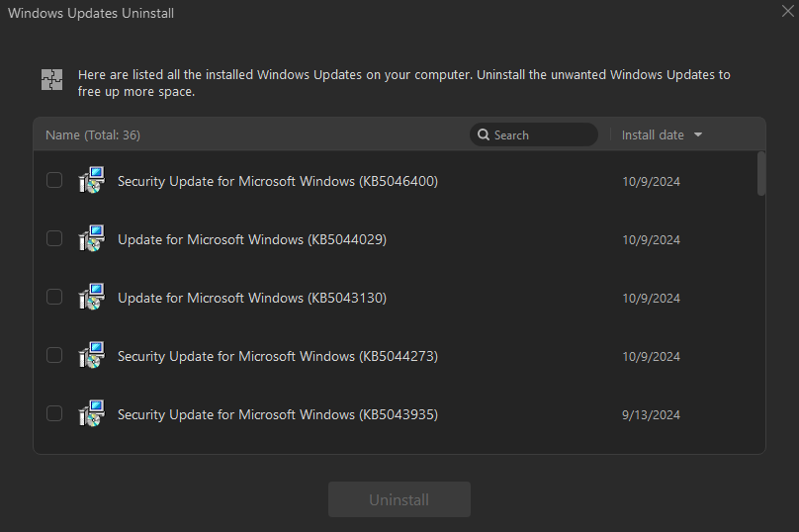Click the magnifier icon in Search box

tap(484, 134)
